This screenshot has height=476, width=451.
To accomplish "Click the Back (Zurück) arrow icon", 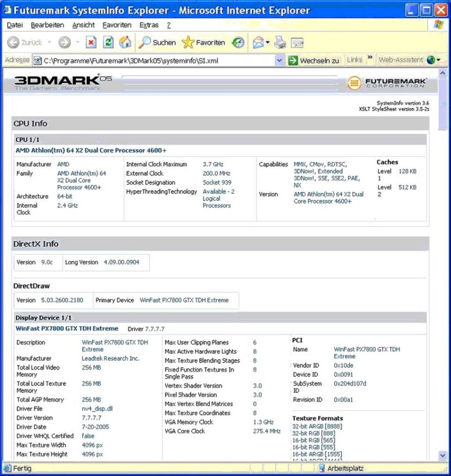I will (x=13, y=43).
